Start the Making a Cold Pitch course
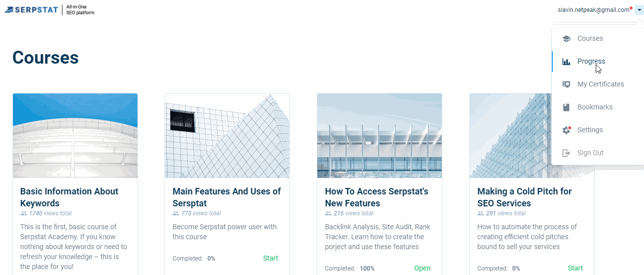 575,268
